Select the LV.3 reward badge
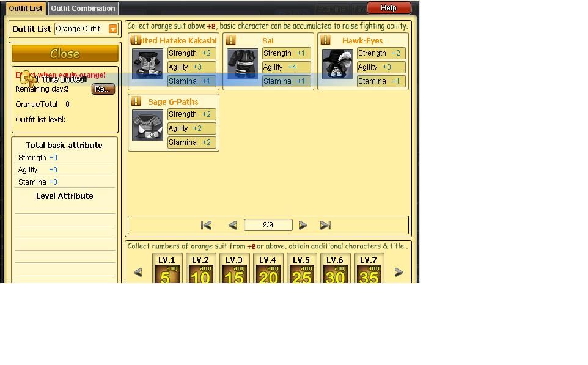588x365 pixels. tap(235, 269)
